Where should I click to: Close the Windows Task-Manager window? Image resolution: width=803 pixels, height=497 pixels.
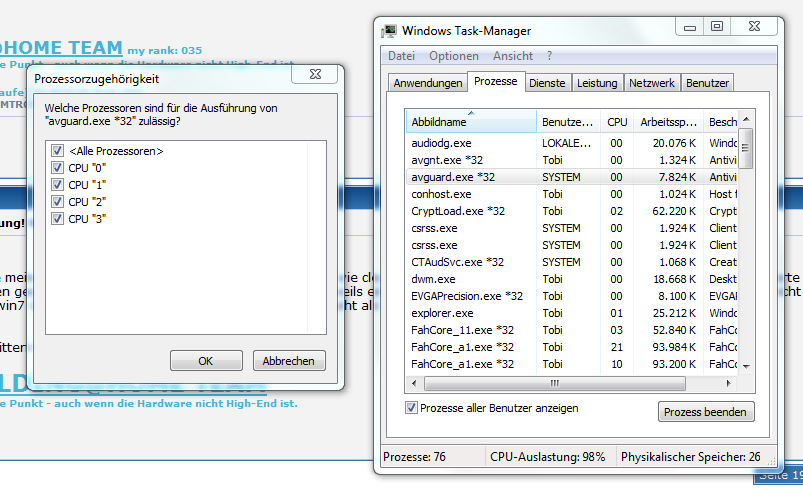coord(754,27)
